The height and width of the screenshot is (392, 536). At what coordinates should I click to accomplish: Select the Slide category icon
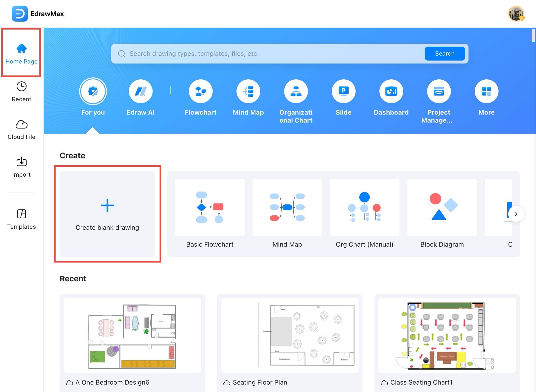tap(343, 92)
